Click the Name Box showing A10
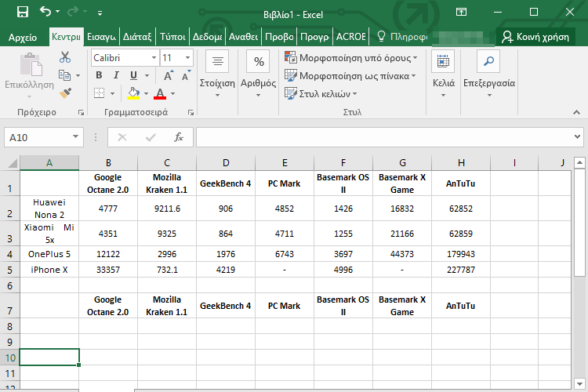Viewport: 588px width, 392px height. point(38,138)
